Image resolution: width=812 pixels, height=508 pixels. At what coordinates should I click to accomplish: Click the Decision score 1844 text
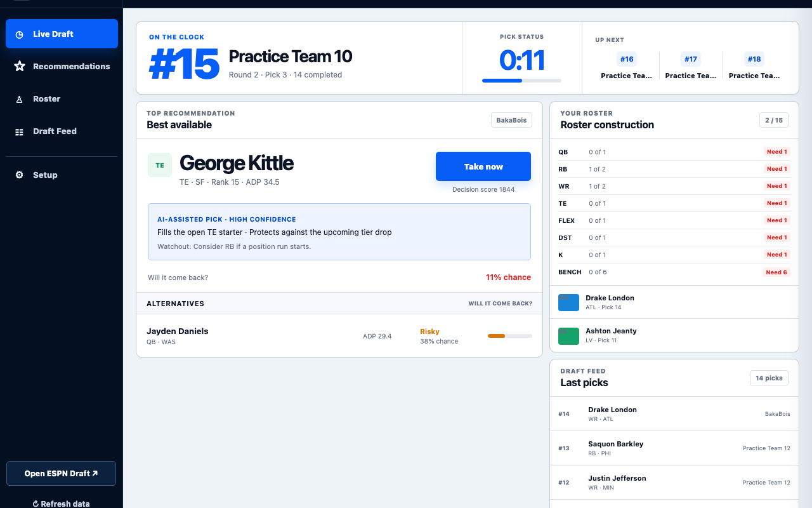[x=483, y=189]
